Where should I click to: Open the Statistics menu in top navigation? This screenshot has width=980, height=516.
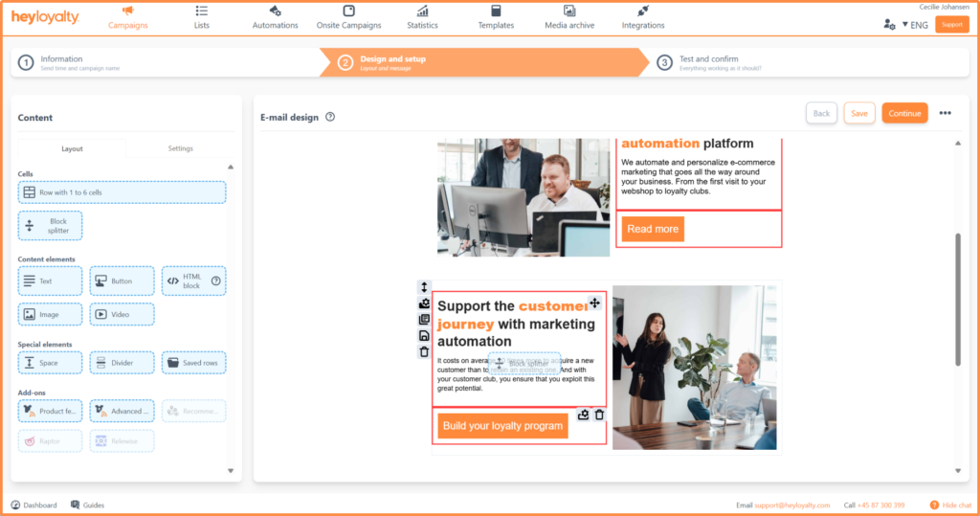point(422,17)
